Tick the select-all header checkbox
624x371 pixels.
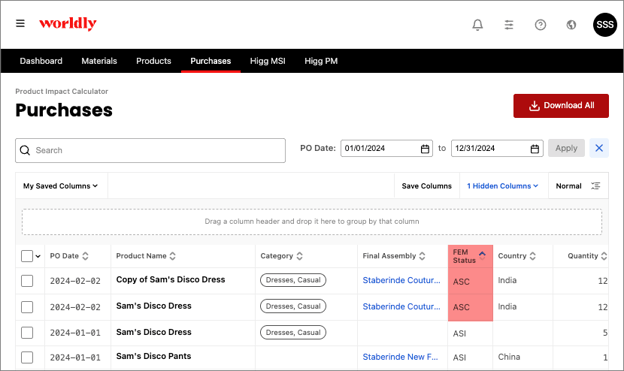[27, 256]
